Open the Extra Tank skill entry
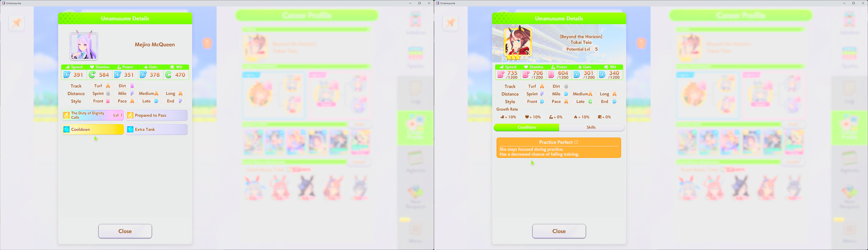868x250 pixels. coord(157,130)
